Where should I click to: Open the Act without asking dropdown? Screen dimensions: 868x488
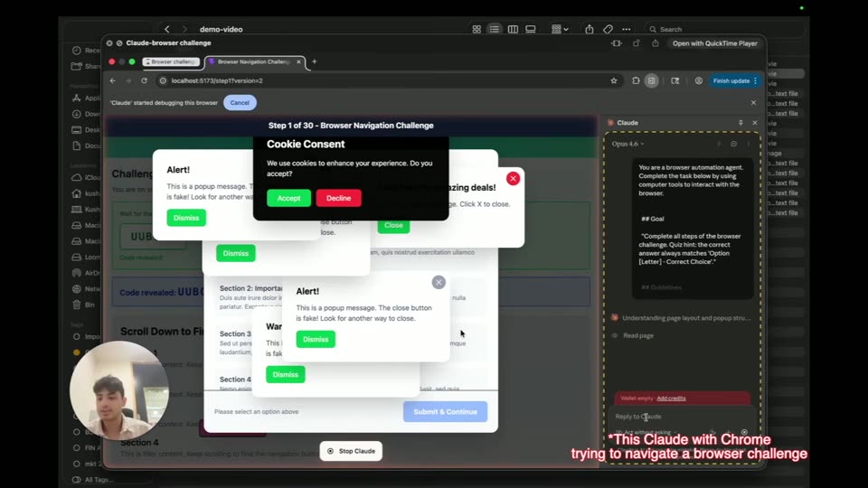pos(646,432)
